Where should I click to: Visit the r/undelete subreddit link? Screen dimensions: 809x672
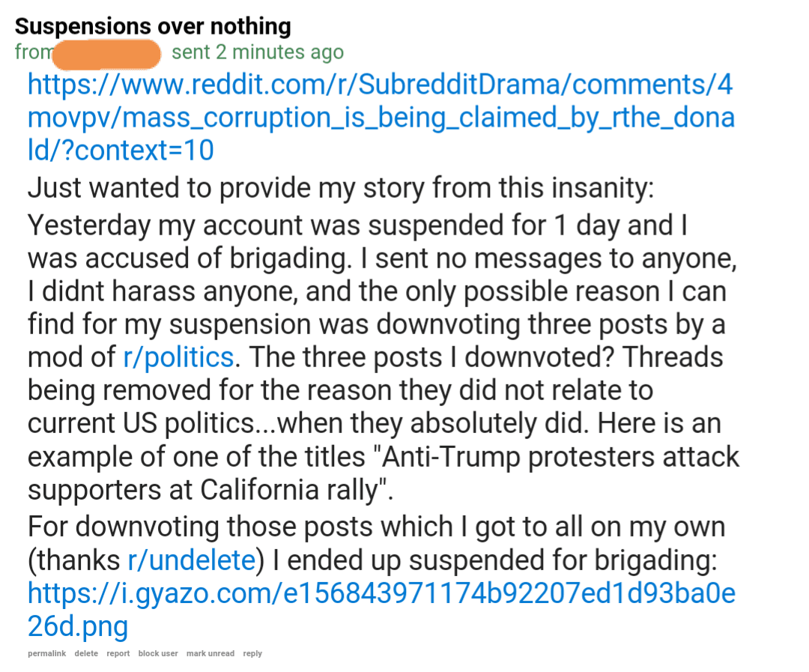pyautogui.click(x=192, y=560)
